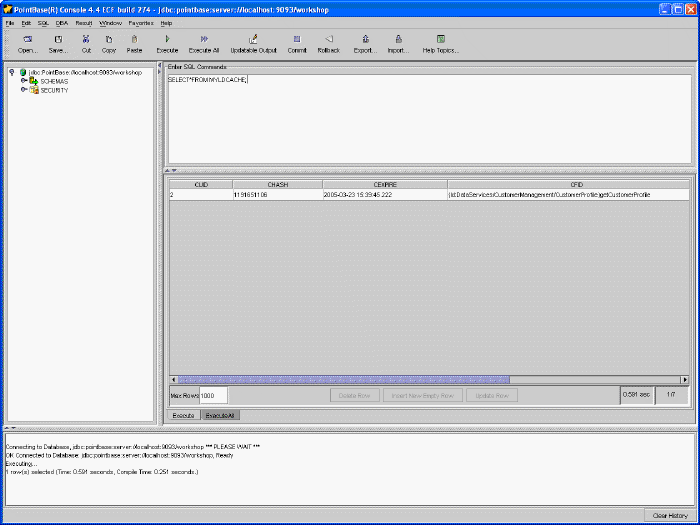Select the database connection icon in tree
700x525 pixels.
pyautogui.click(x=23, y=72)
